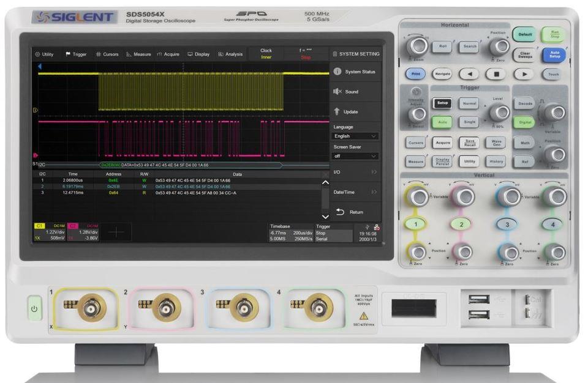Click the channel 3 BNC input connector
The image size is (588, 383).
[x=244, y=308]
